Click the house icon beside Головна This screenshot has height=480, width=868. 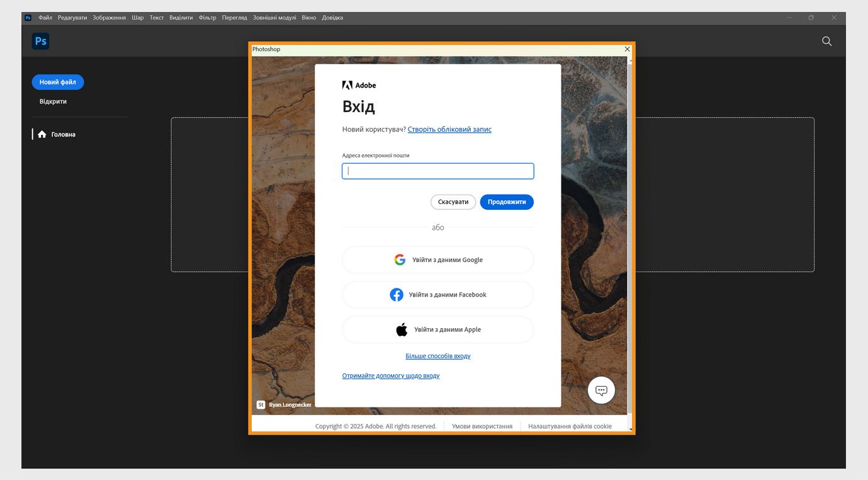point(42,134)
